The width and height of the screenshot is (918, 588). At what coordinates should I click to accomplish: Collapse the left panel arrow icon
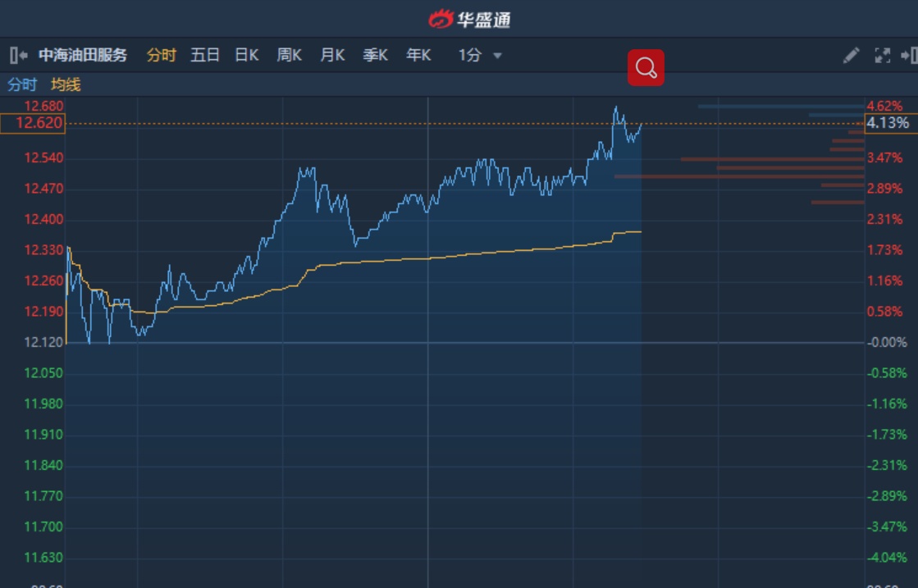pos(18,55)
